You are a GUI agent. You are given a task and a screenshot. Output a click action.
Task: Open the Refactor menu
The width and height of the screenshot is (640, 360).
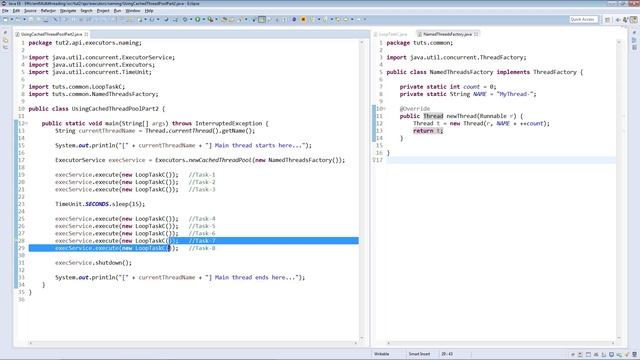coord(48,11)
